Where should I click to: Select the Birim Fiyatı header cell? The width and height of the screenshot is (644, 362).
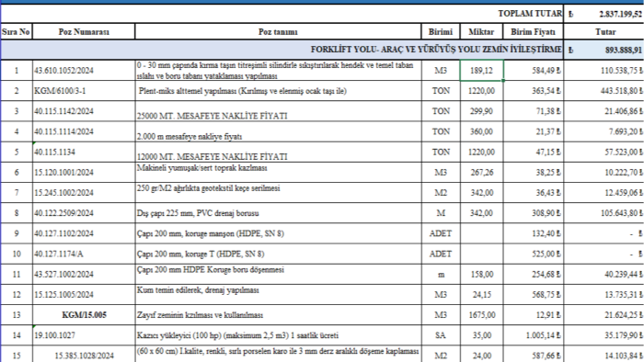533,31
